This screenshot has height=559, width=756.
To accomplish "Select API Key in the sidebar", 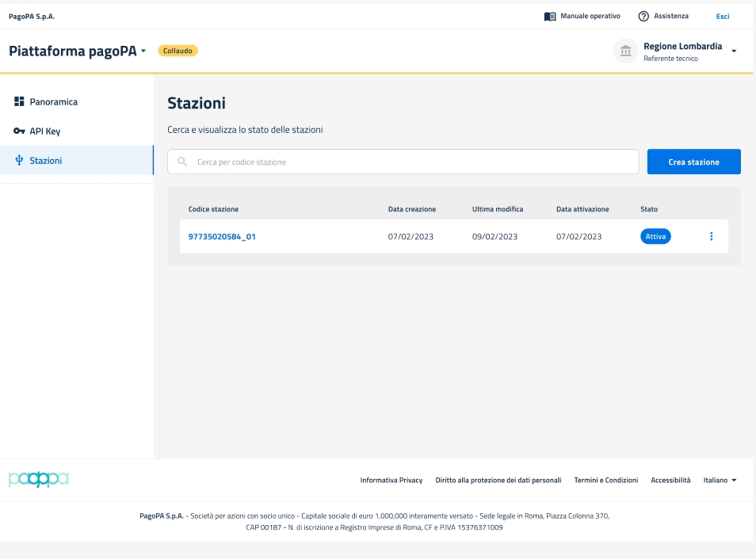I will [x=45, y=131].
